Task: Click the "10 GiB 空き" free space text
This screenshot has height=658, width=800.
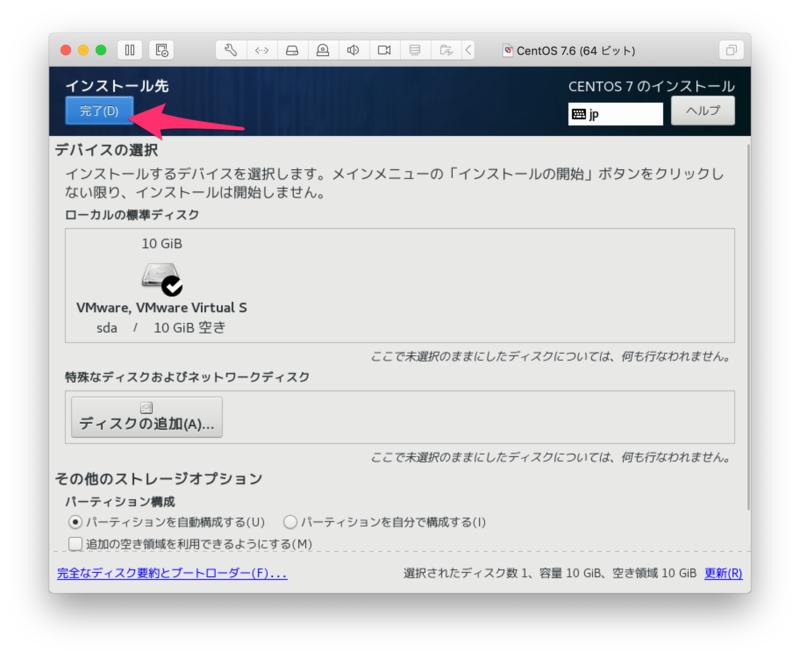Action: 189,328
